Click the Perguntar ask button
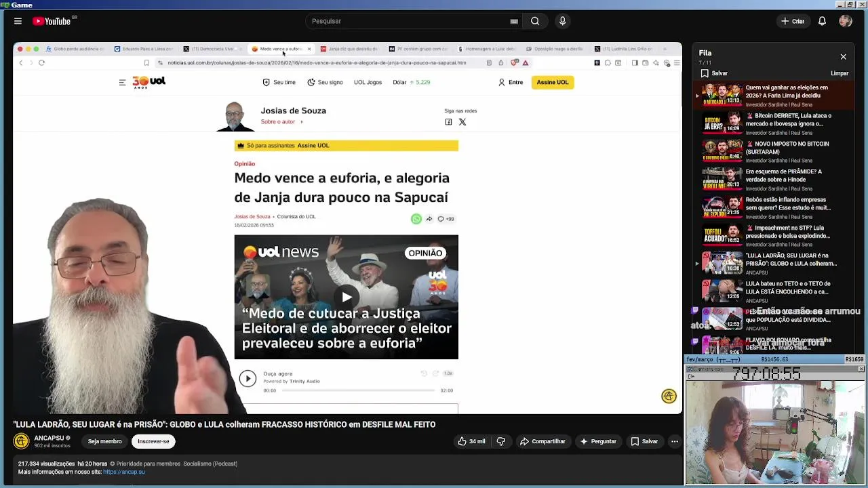868x488 pixels. tap(597, 441)
